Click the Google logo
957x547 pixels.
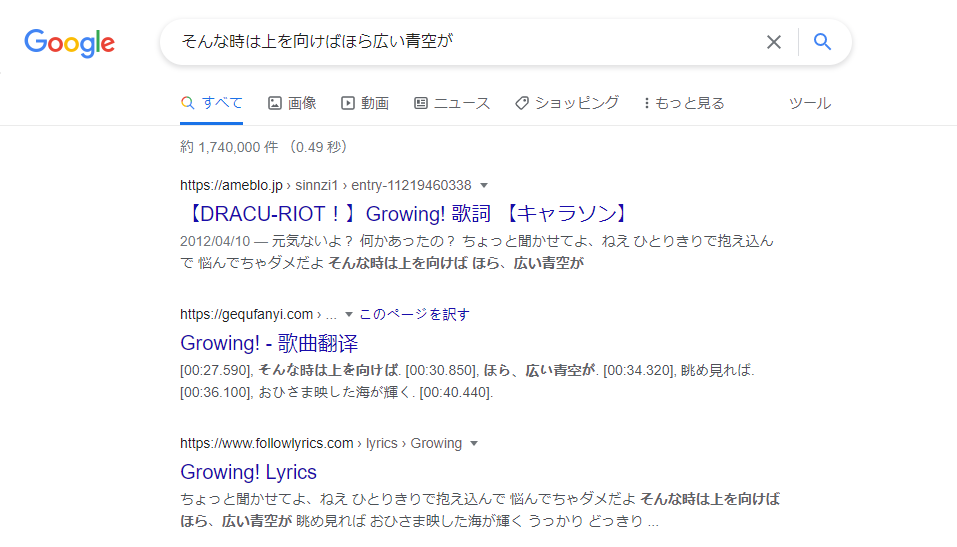(x=70, y=43)
